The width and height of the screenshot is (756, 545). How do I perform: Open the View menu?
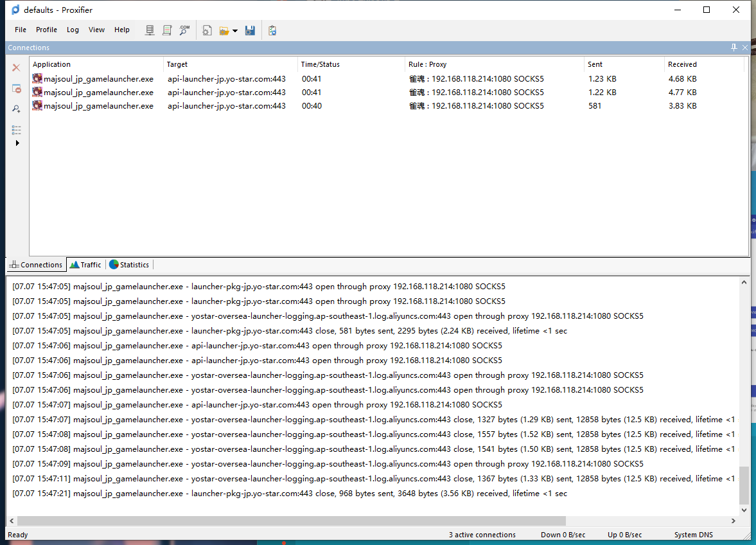pyautogui.click(x=96, y=30)
